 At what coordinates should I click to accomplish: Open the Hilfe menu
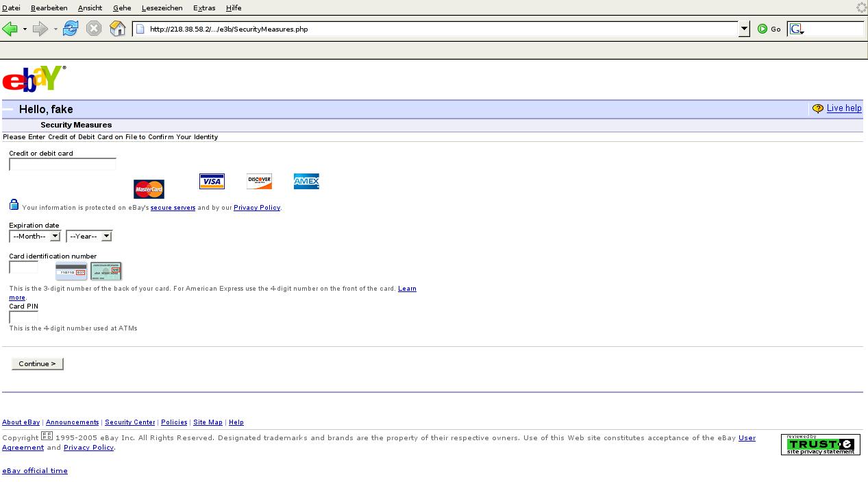[234, 8]
